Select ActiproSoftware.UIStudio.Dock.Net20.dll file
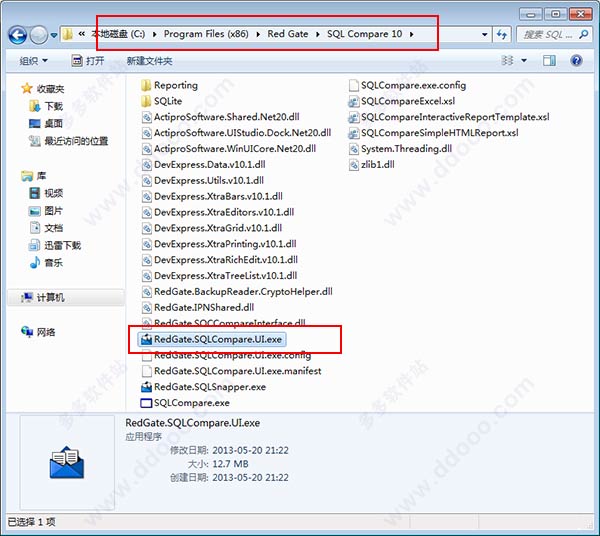The height and width of the screenshot is (536, 600). tap(236, 133)
